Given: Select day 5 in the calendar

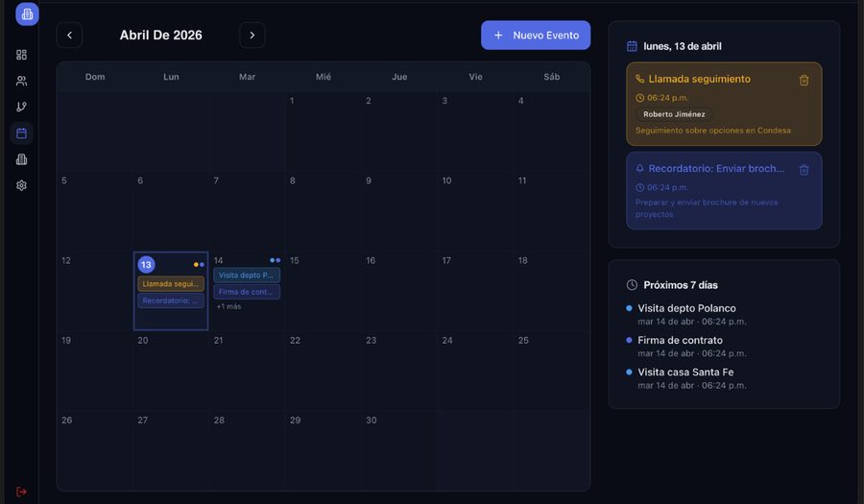Looking at the screenshot, I should coord(95,211).
